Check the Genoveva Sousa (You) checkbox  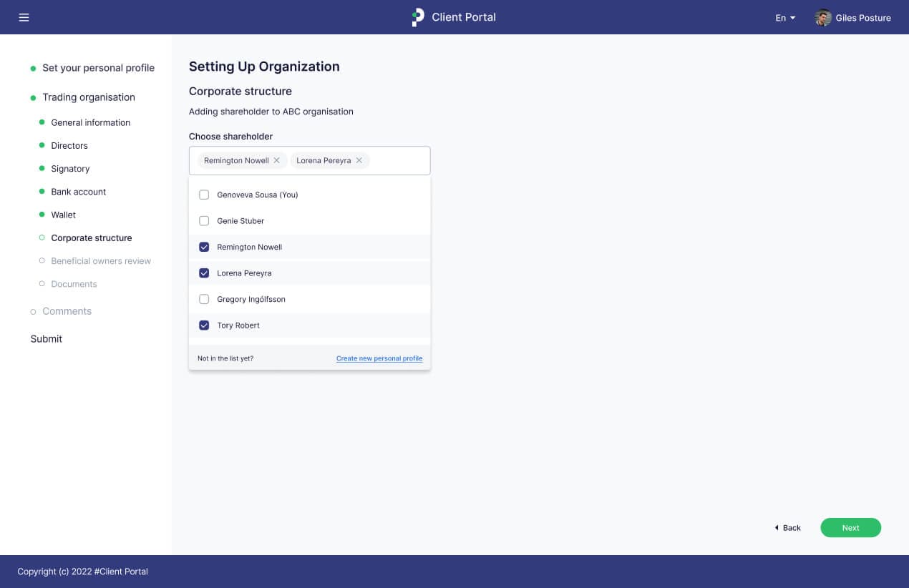pyautogui.click(x=204, y=195)
